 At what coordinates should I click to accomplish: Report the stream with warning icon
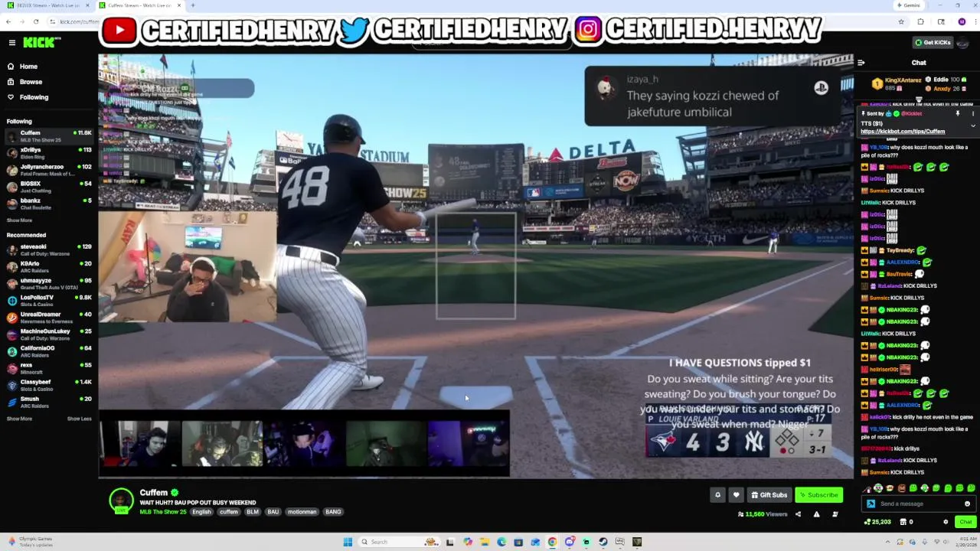click(816, 514)
